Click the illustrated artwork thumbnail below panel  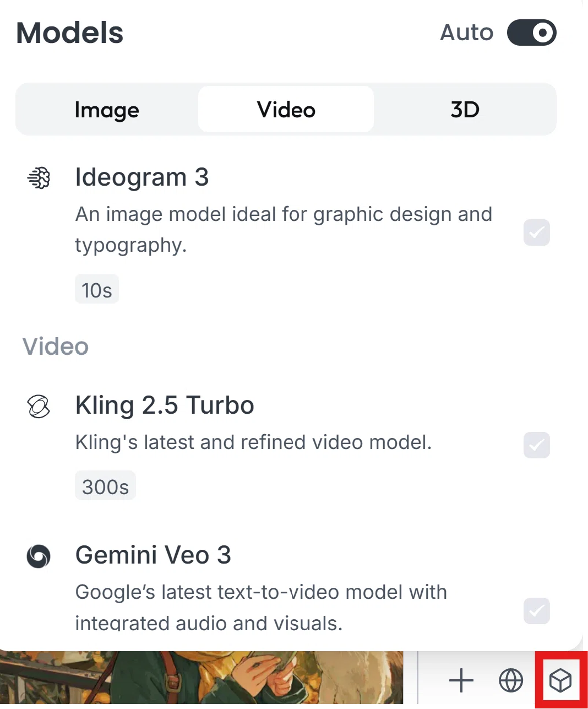(x=202, y=679)
